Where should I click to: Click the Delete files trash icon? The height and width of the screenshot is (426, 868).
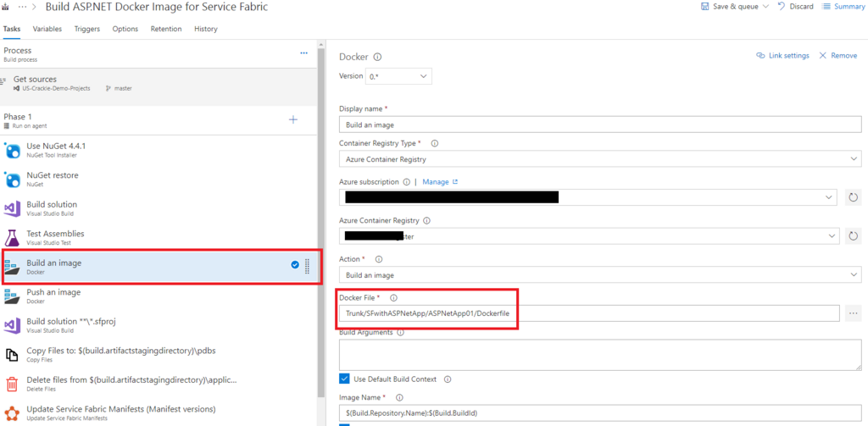point(12,384)
